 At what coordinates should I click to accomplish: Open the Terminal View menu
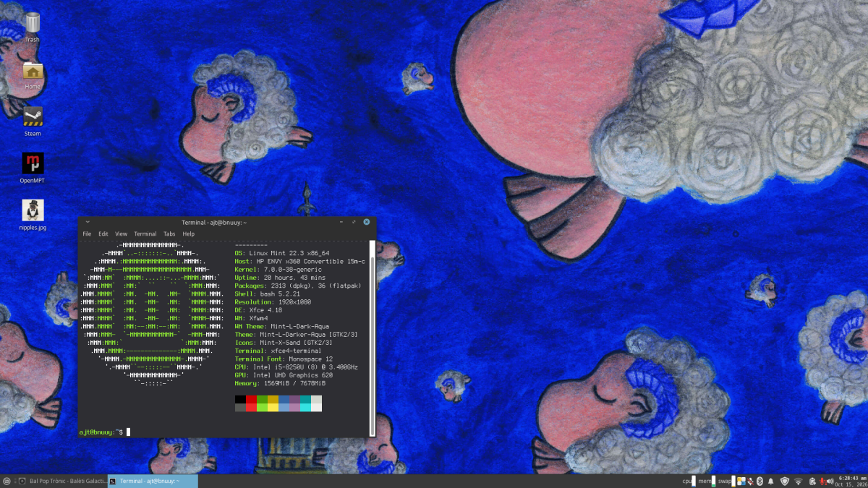121,234
